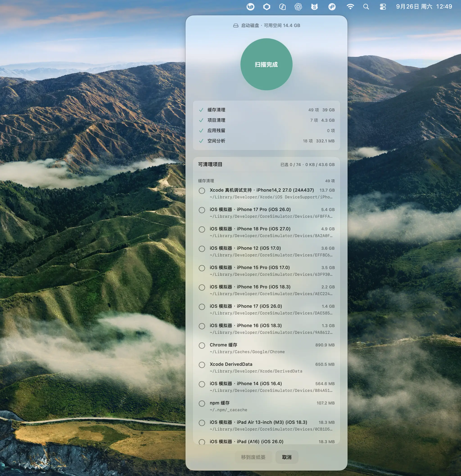Click the 890.9 MB size of Chrome 缓存
Image resolution: width=461 pixels, height=476 pixels.
point(325,345)
